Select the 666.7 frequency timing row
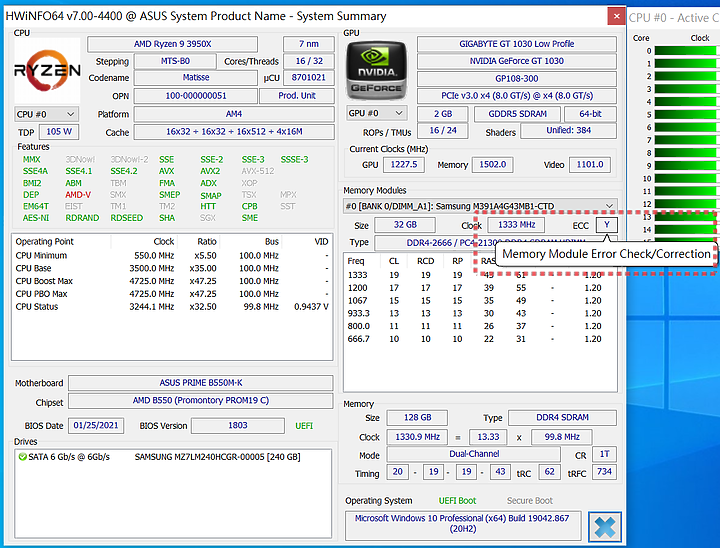 coord(479,339)
